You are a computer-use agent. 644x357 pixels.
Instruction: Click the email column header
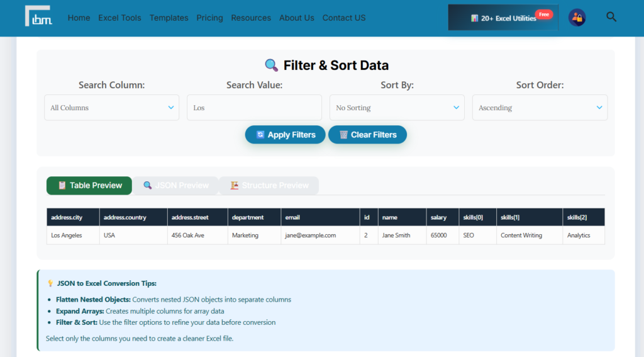tap(320, 217)
